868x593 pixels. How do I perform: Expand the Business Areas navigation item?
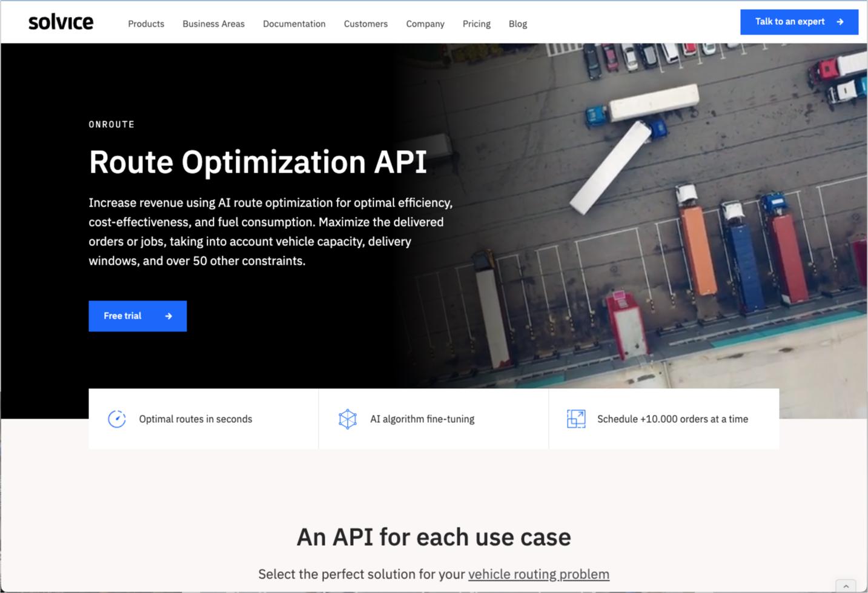pyautogui.click(x=213, y=24)
